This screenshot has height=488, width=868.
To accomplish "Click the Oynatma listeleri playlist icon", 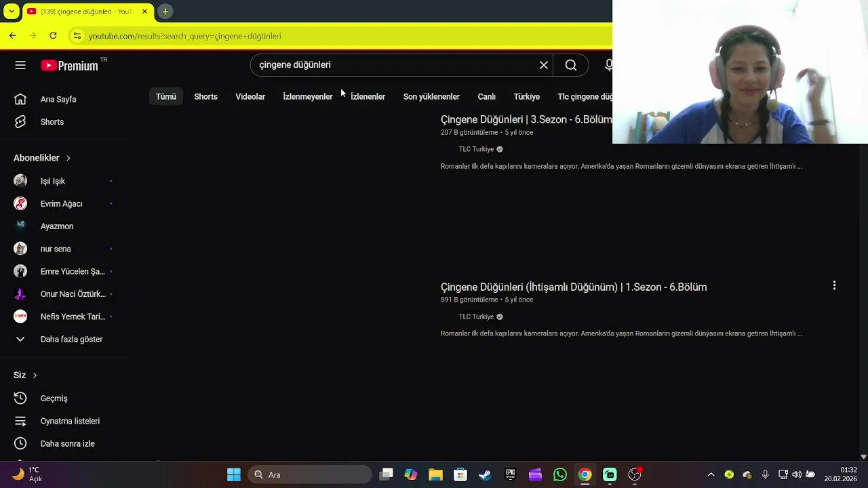I will (x=20, y=421).
